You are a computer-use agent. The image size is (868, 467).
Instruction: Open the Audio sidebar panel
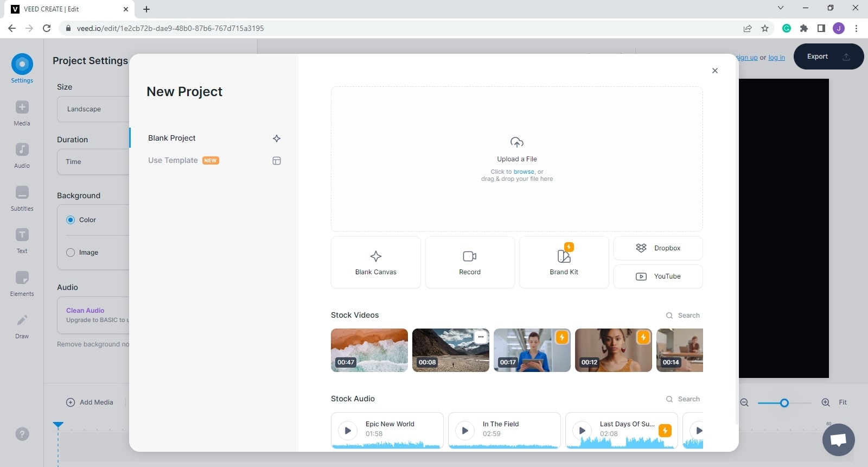click(22, 155)
